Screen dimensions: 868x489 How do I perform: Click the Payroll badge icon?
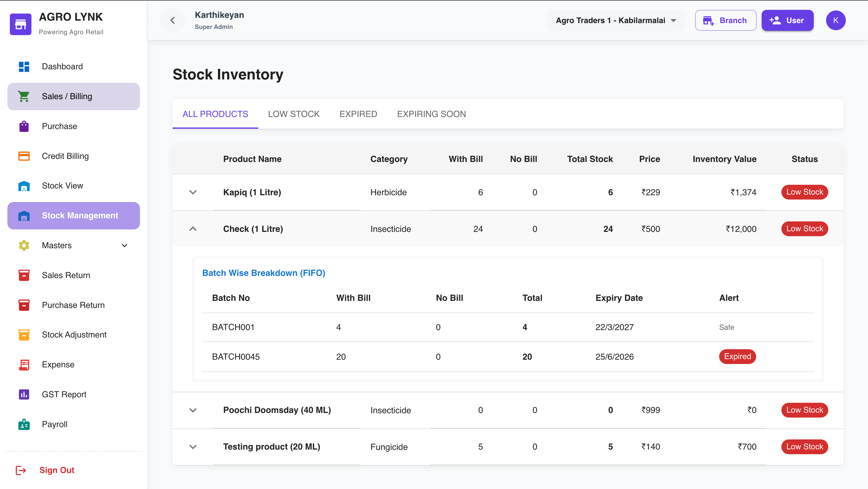pyautogui.click(x=24, y=424)
